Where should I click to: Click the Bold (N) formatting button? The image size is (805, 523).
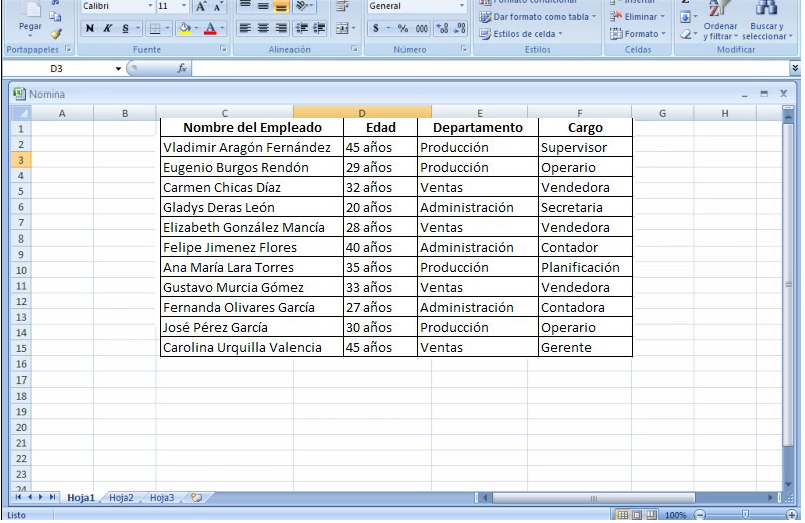tap(90, 28)
